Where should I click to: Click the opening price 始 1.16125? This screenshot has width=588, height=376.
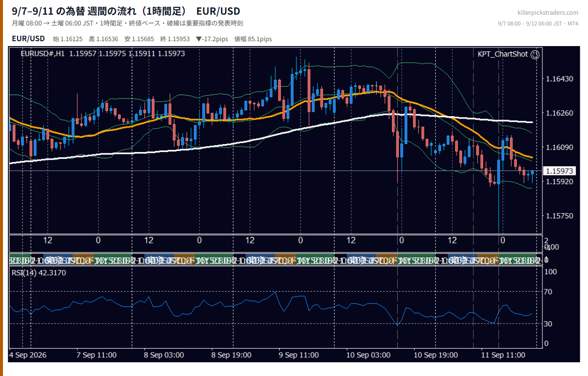pos(68,39)
